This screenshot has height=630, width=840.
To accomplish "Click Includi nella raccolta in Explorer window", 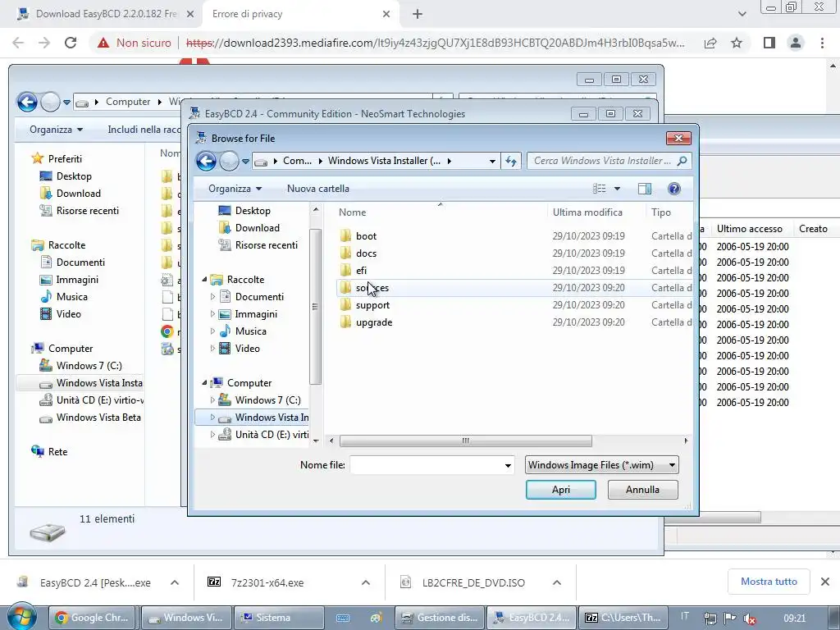I will [144, 130].
